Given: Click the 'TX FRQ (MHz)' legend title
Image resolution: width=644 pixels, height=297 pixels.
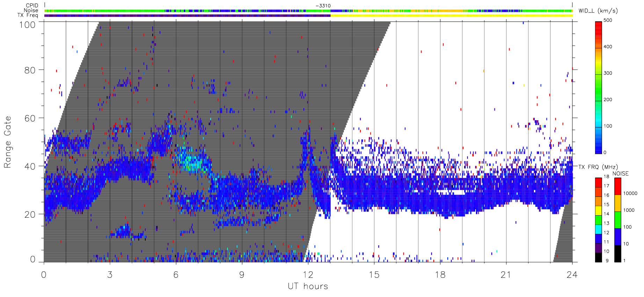Looking at the screenshot, I should [598, 167].
